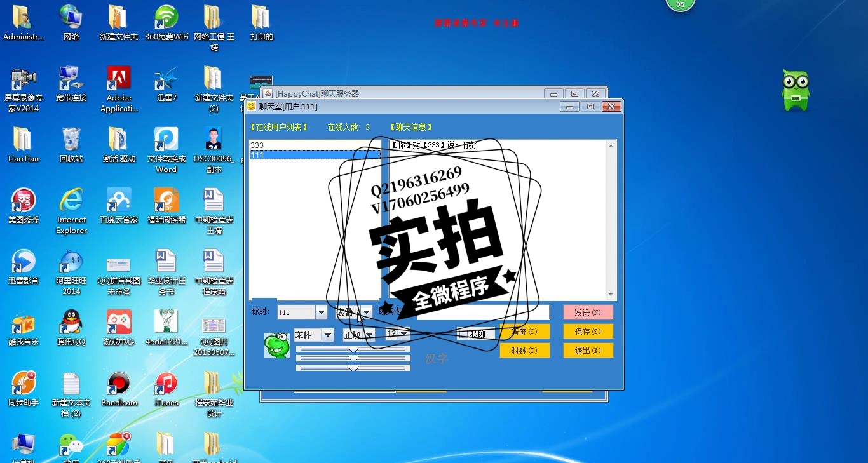Launch 福昕阅读器 PDF reader icon
Viewport: 868px width, 463px height.
166,206
